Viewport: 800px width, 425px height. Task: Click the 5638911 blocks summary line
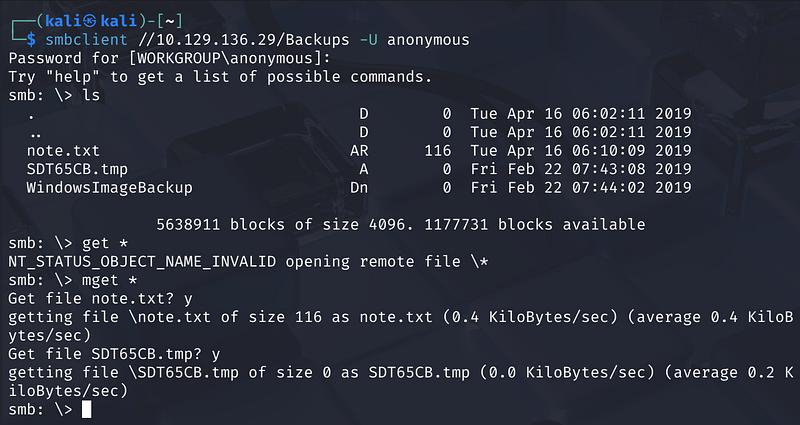click(x=400, y=224)
